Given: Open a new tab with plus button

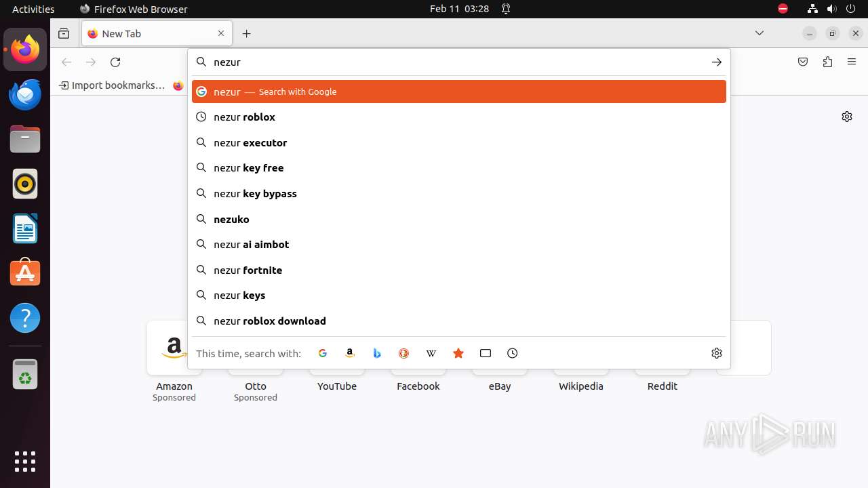Looking at the screenshot, I should click(247, 34).
